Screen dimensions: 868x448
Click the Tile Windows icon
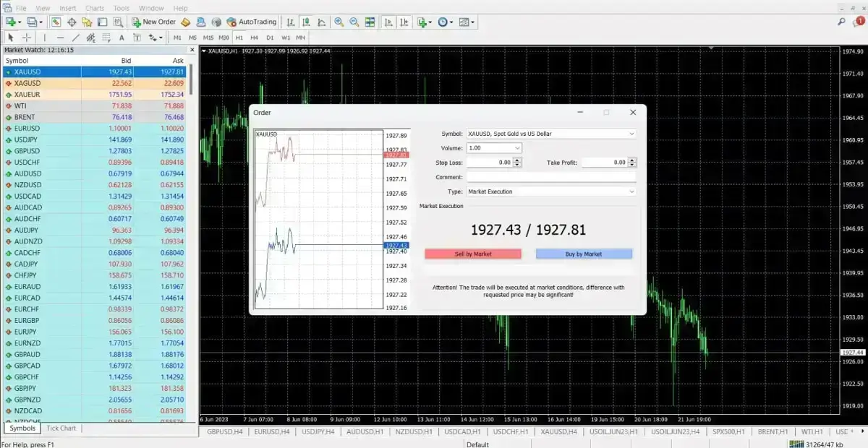[368, 22]
